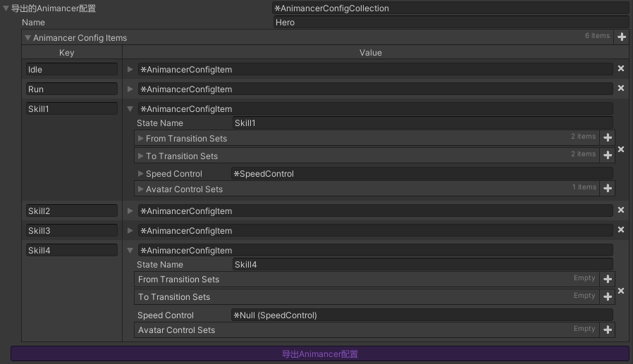Screen dimensions: 633x364
Task: Click the Skill2 key field
Action: tap(72, 211)
